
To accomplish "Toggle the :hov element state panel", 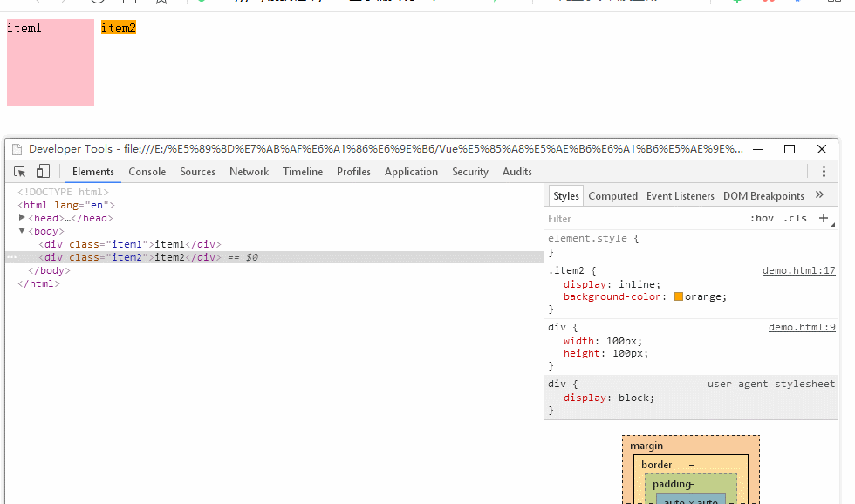I will pyautogui.click(x=762, y=219).
